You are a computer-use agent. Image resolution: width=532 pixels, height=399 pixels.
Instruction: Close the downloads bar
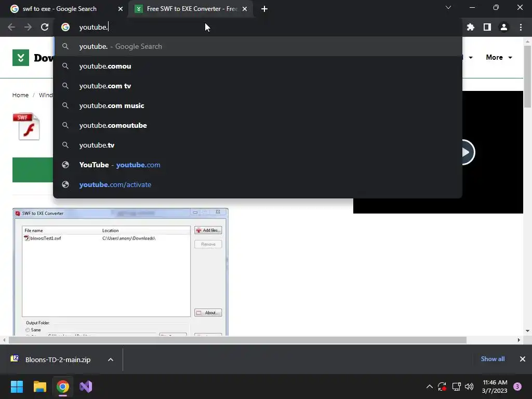pos(523,359)
